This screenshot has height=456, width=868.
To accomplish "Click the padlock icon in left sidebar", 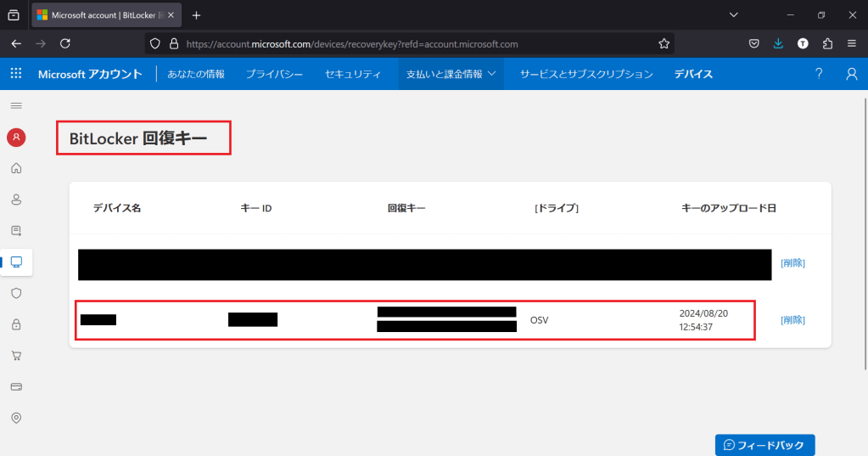I will (x=16, y=324).
